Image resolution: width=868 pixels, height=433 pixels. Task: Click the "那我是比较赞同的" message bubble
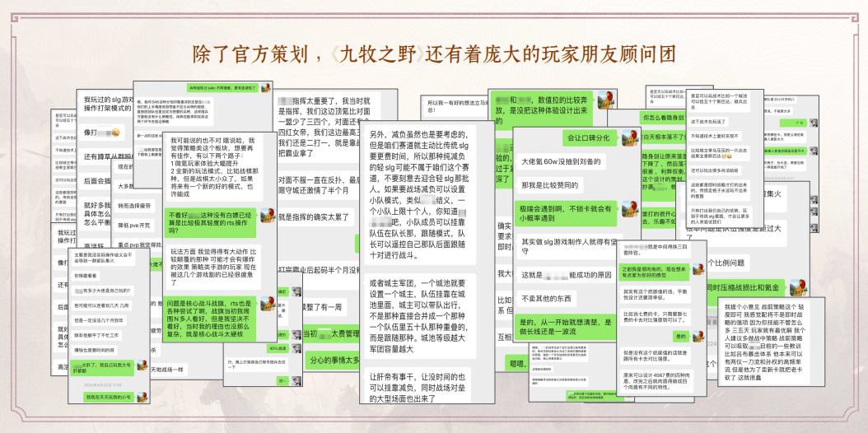(551, 184)
